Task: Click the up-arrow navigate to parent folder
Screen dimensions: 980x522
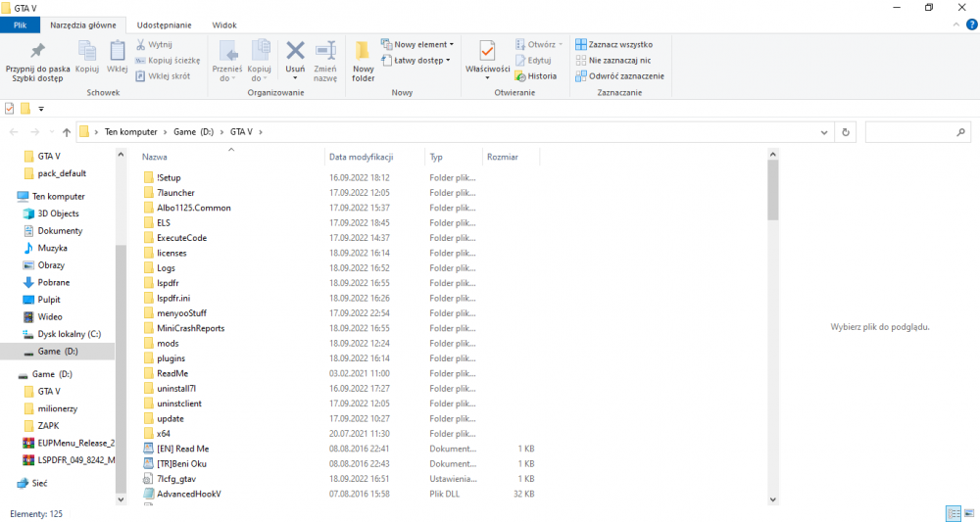Action: (x=67, y=132)
